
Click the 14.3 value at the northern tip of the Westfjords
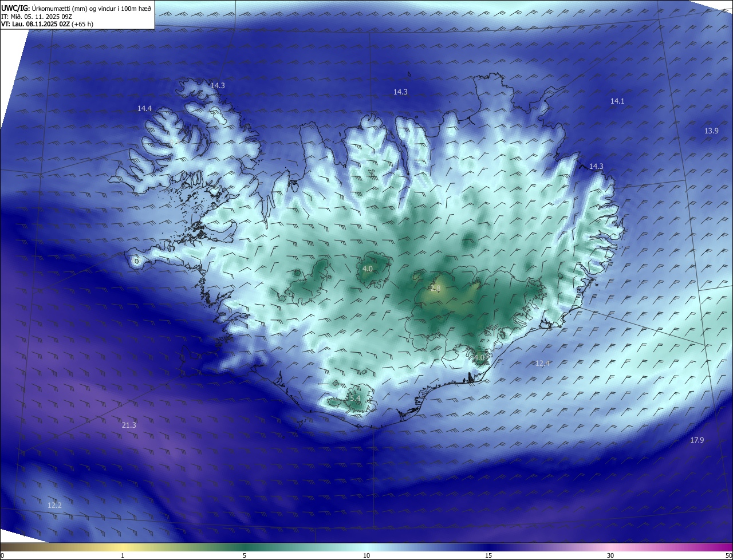[218, 85]
